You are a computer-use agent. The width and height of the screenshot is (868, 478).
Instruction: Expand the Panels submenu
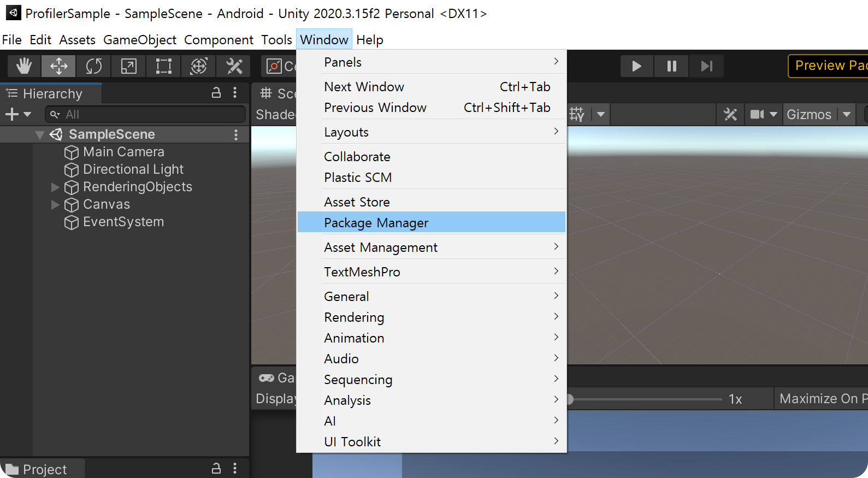[432, 62]
